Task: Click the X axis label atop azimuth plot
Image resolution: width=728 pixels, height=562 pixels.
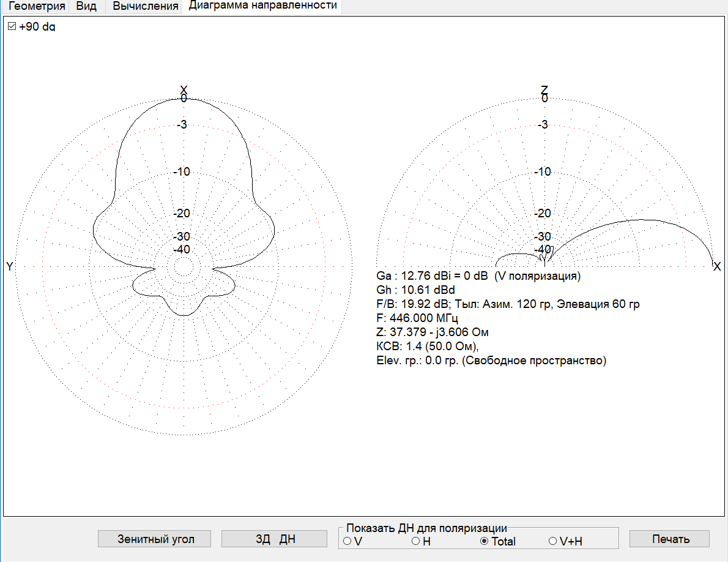Action: tap(184, 89)
